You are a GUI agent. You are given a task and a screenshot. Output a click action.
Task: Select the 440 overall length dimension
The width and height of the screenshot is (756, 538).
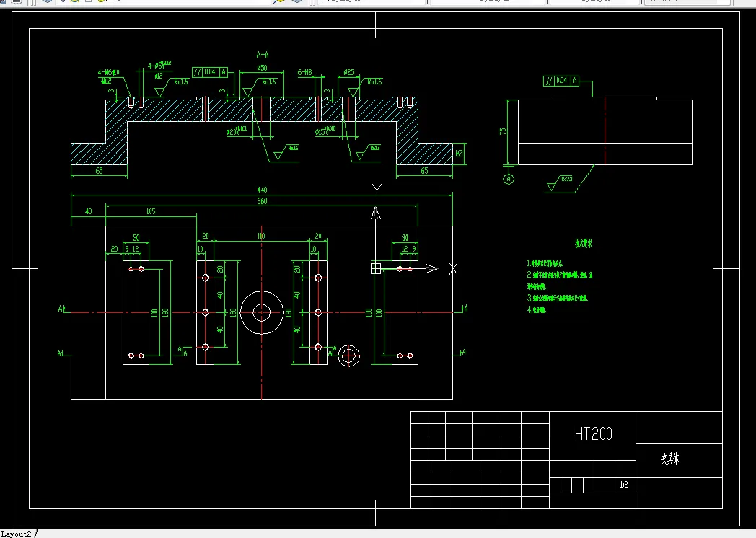pos(262,190)
